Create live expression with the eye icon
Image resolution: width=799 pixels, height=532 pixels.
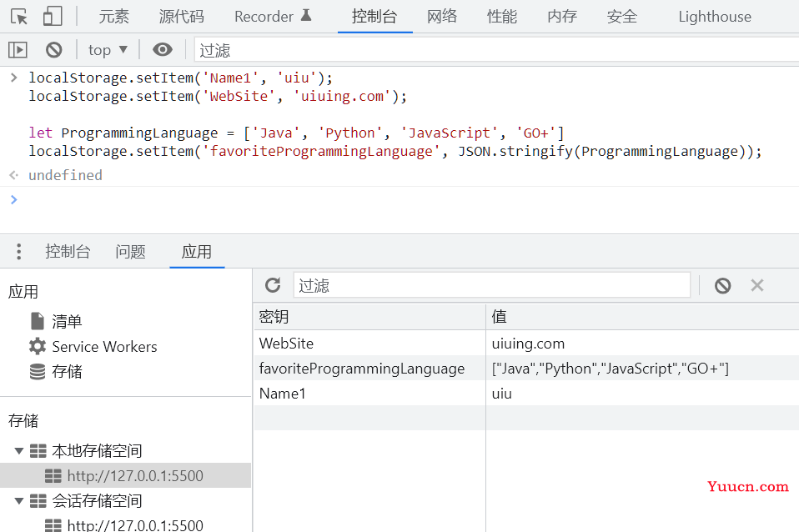tap(163, 49)
